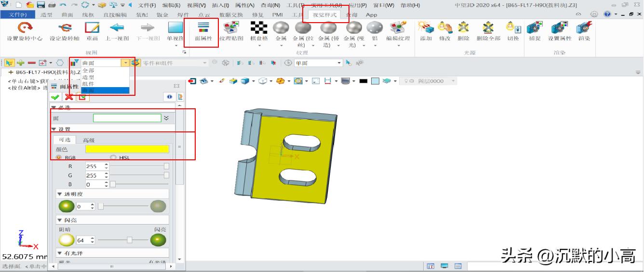This screenshot has height=272, width=644.
Task: Go to 上一视图 previous view
Action: tap(117, 32)
